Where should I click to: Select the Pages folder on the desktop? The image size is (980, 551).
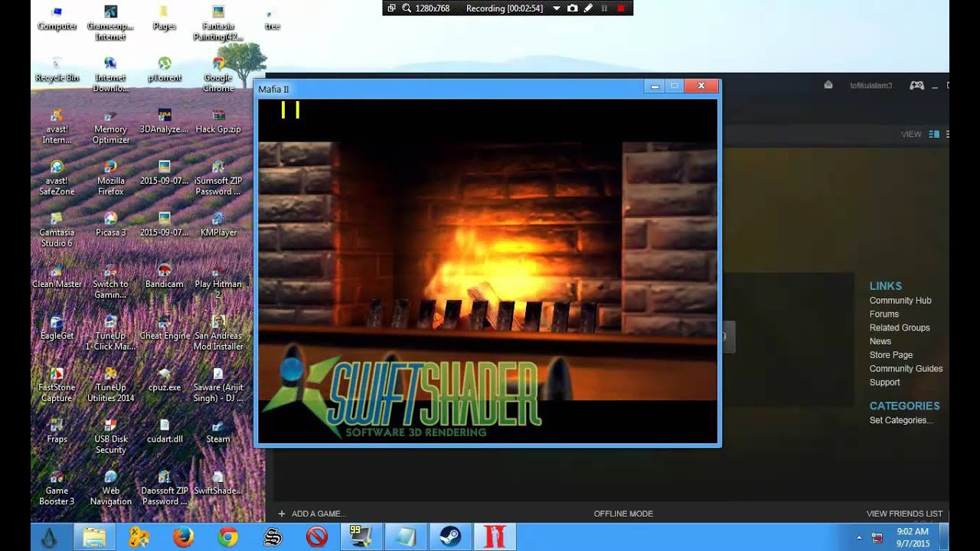point(165,18)
